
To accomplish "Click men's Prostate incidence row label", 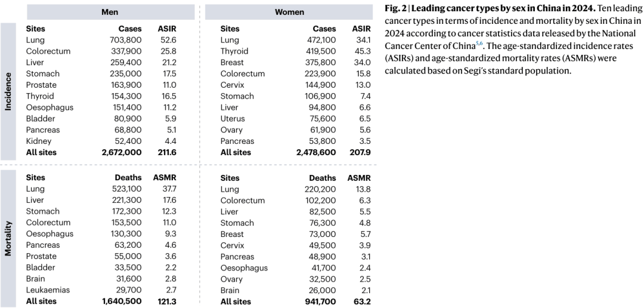I will coord(41,85).
